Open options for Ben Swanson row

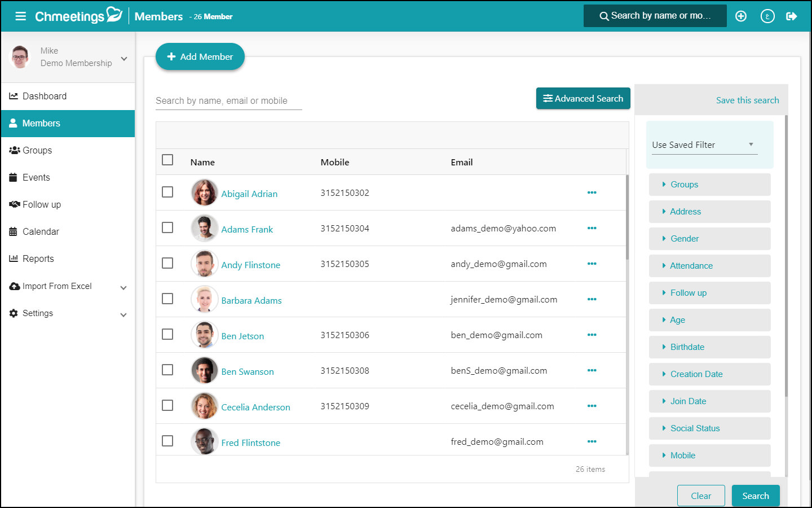(592, 370)
